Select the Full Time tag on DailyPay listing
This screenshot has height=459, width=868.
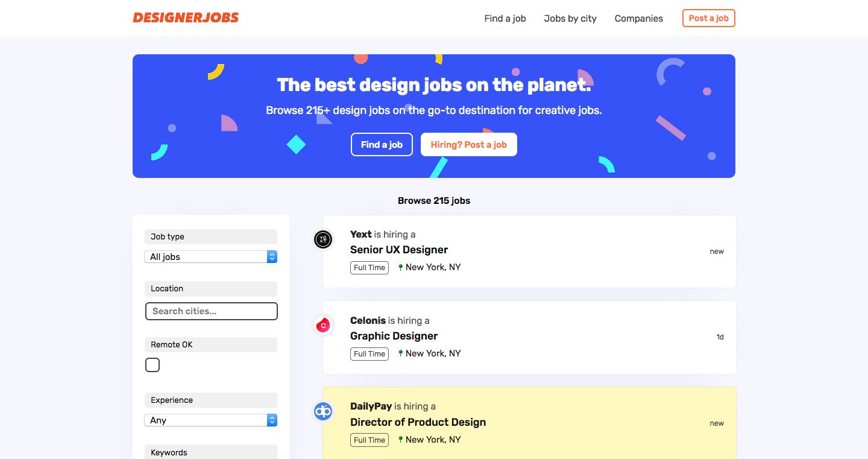(x=370, y=440)
